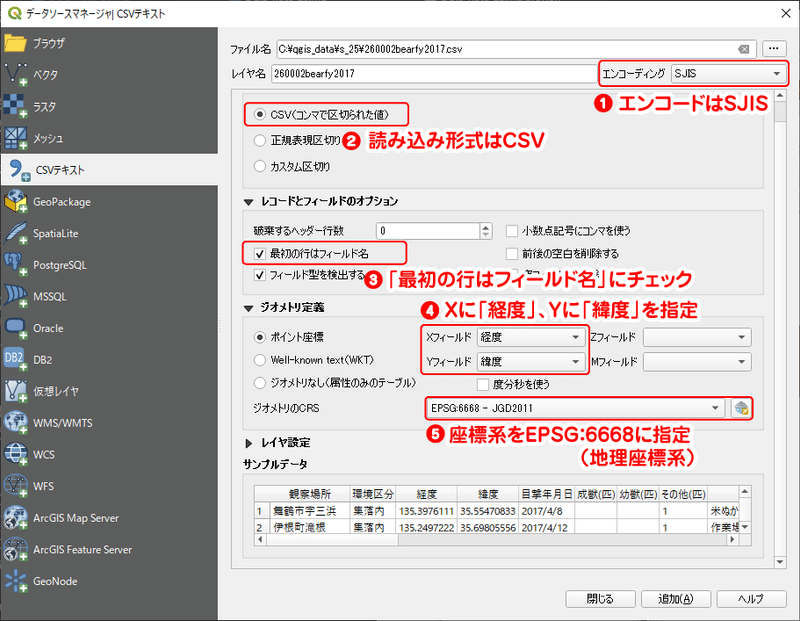This screenshot has height=621, width=800.
Task: Click the 閉じる button
Action: (601, 599)
